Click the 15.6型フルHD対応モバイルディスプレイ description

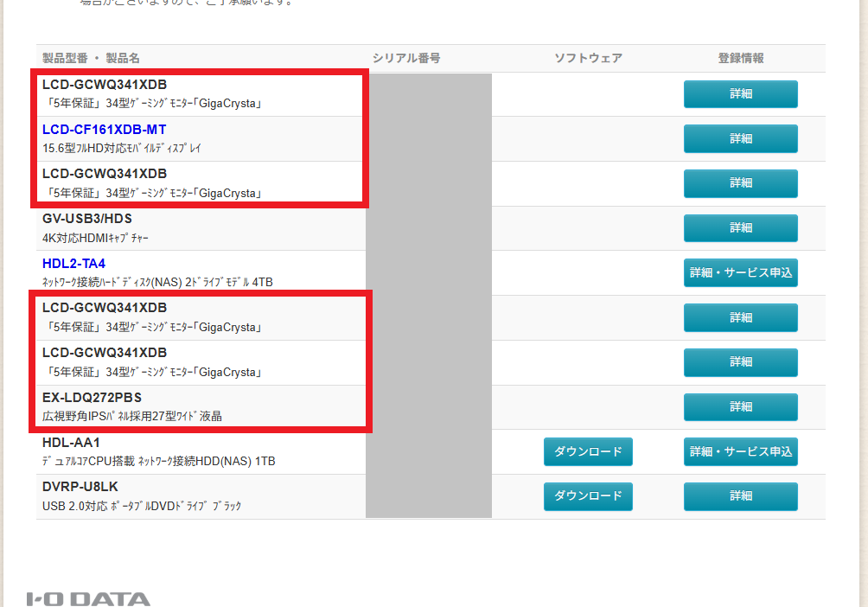[x=122, y=149]
